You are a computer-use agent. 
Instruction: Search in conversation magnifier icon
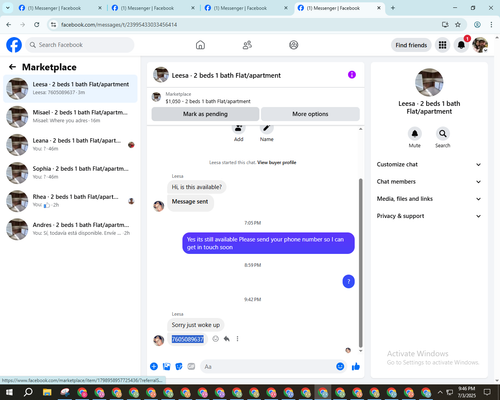[443, 134]
